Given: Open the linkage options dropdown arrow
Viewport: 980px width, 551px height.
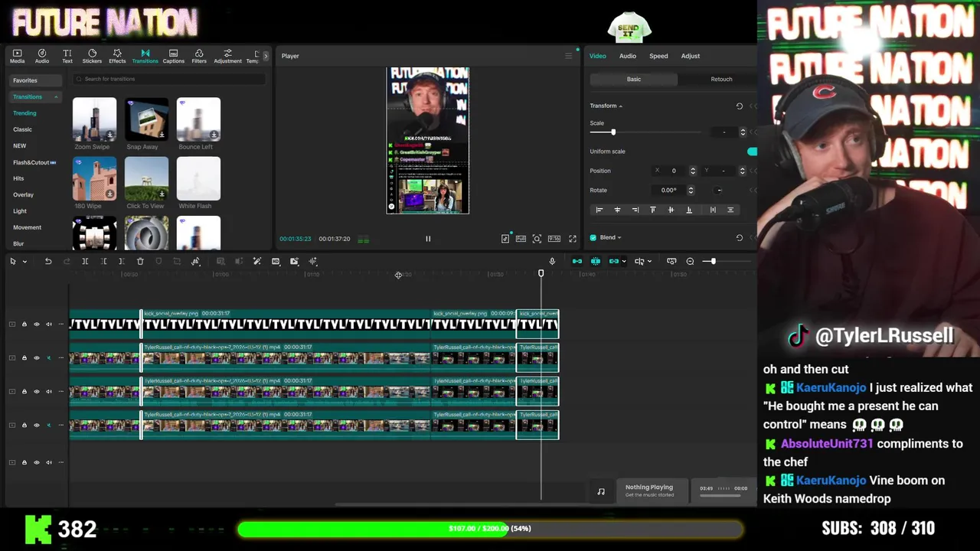Looking at the screenshot, I should (623, 262).
